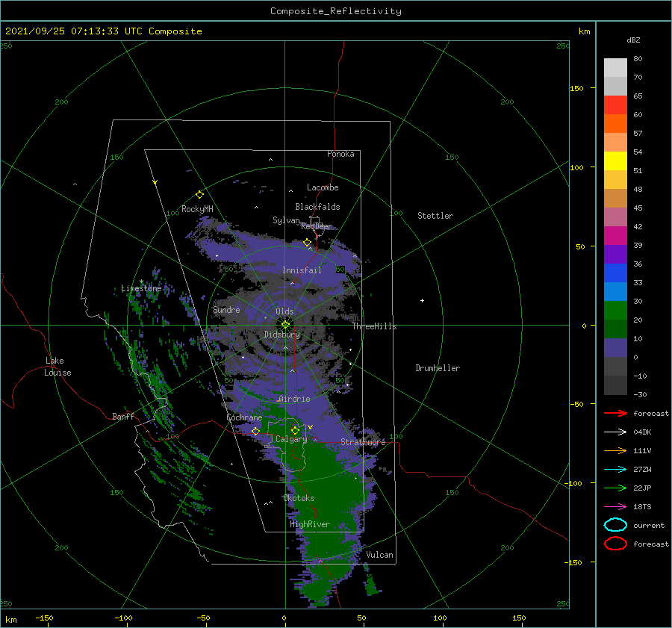Click the Olds town label
The width and height of the screenshot is (672, 628).
[x=284, y=311]
